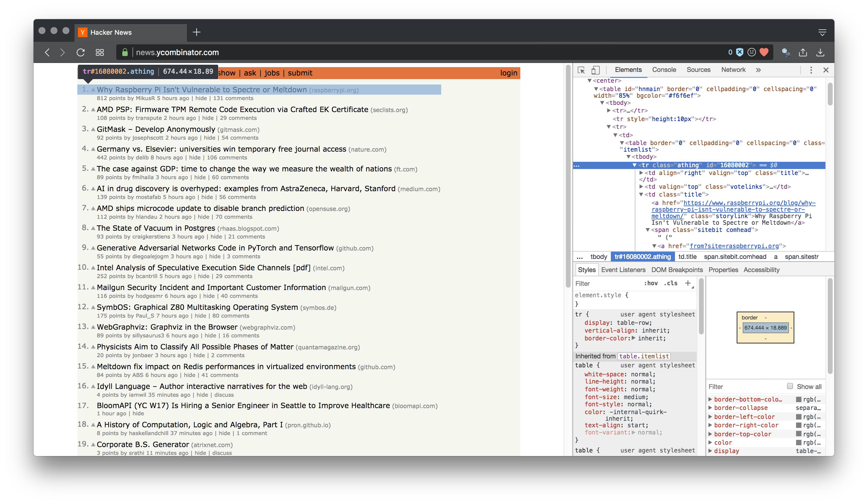The image size is (868, 504).
Task: Click the share icon in the browser toolbar
Action: pyautogui.click(x=803, y=52)
